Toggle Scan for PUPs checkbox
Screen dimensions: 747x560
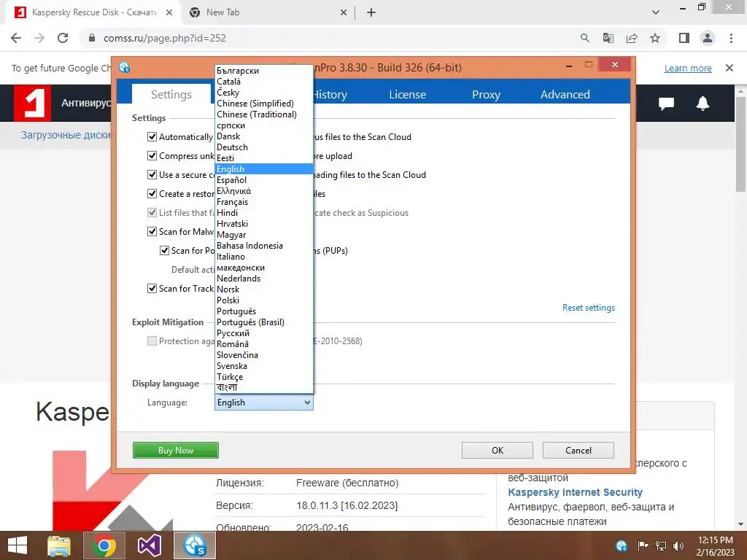click(164, 251)
